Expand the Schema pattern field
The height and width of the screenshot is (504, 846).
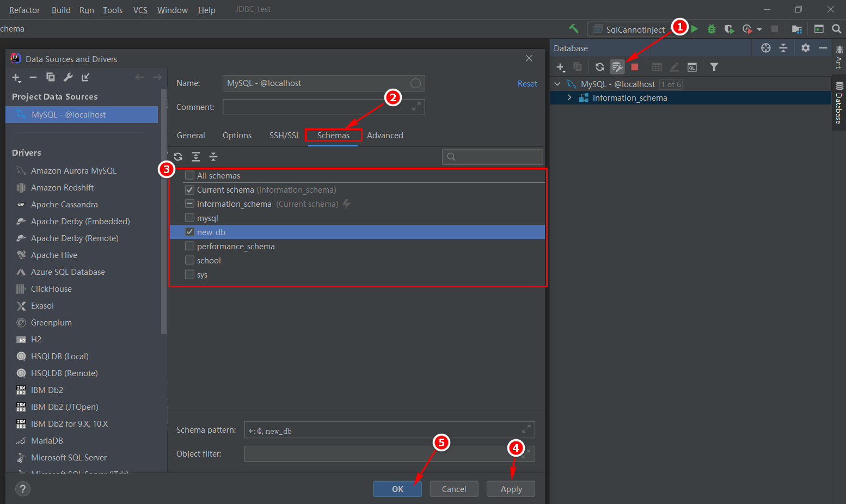[526, 429]
